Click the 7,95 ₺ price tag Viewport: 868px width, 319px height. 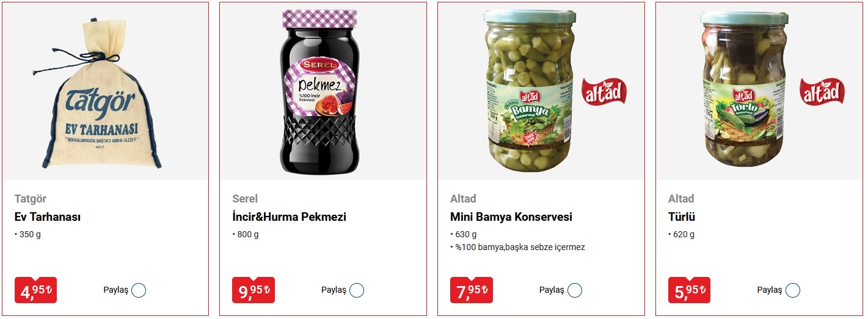click(472, 290)
